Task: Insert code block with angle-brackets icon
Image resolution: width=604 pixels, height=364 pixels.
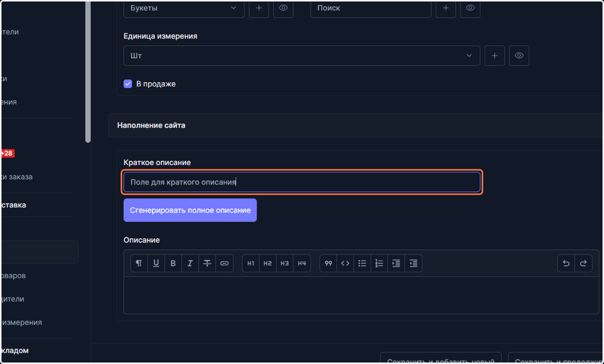Action: [345, 263]
